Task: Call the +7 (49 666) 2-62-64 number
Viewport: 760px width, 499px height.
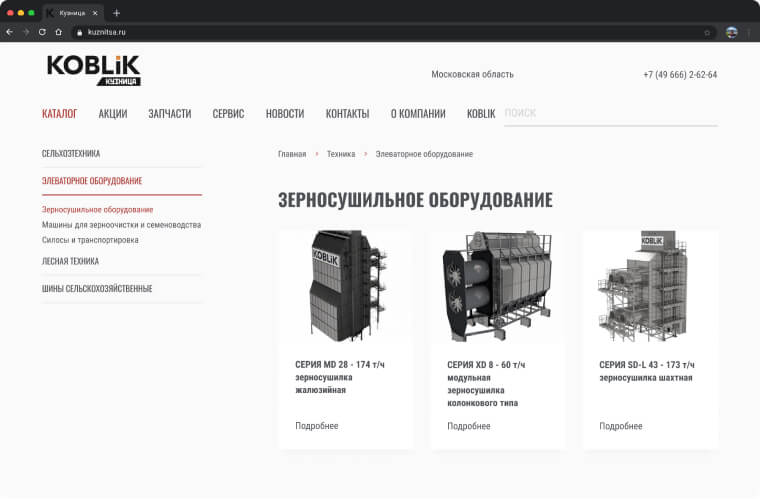Action: tap(680, 75)
